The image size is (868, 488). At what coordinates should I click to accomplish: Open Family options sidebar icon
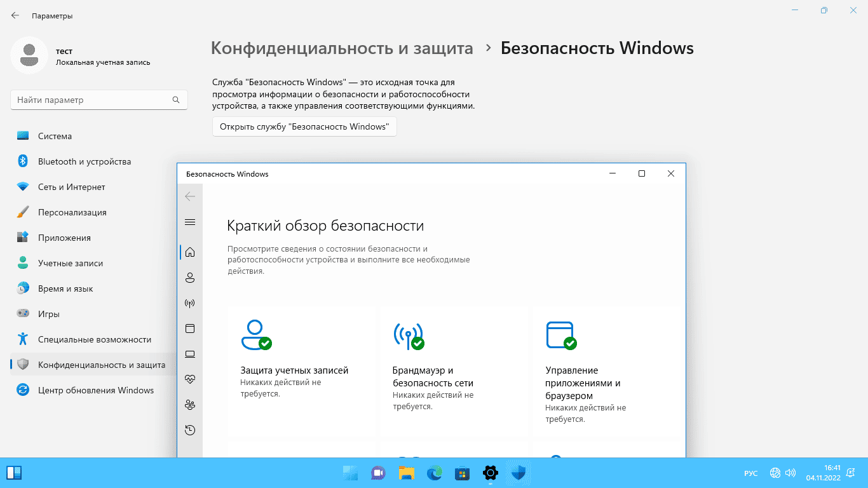[189, 405]
